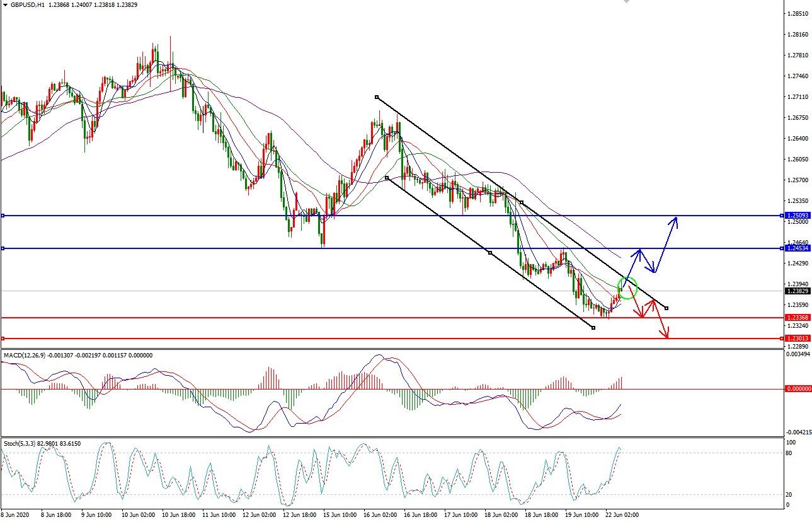Click the 1.26400 price scale value
Image resolution: width=812 pixels, height=522 pixels.
(798, 139)
